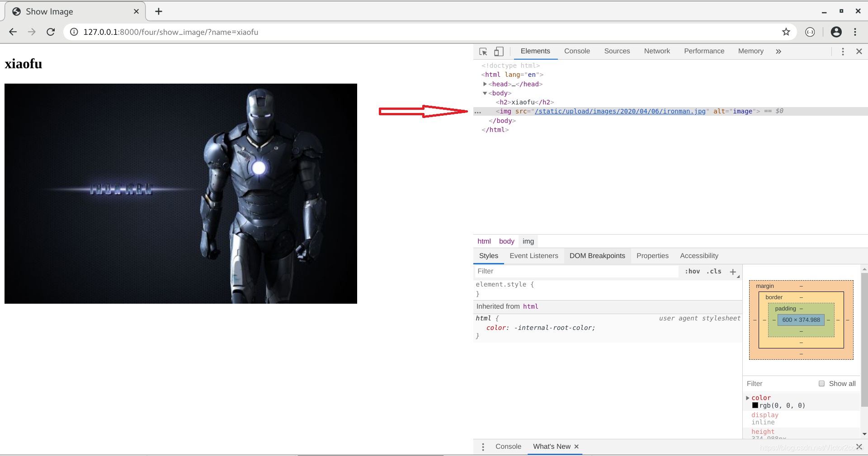The width and height of the screenshot is (868, 456).
Task: Switch to the Sources panel tab
Action: point(617,51)
